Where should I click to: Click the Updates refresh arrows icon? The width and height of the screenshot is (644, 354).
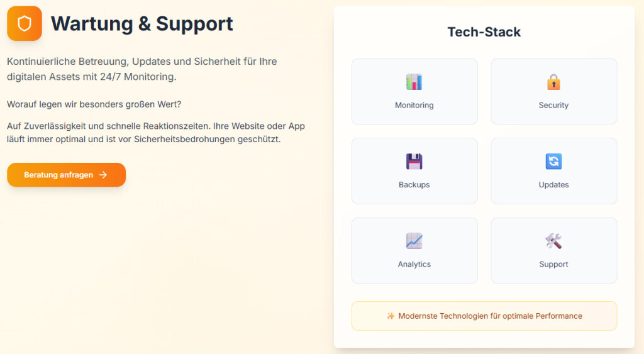coord(553,162)
